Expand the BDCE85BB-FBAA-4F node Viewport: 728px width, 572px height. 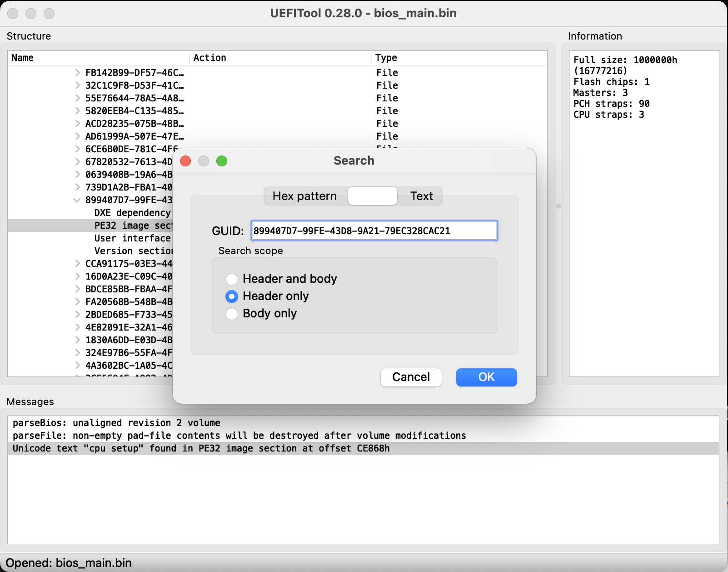click(77, 289)
